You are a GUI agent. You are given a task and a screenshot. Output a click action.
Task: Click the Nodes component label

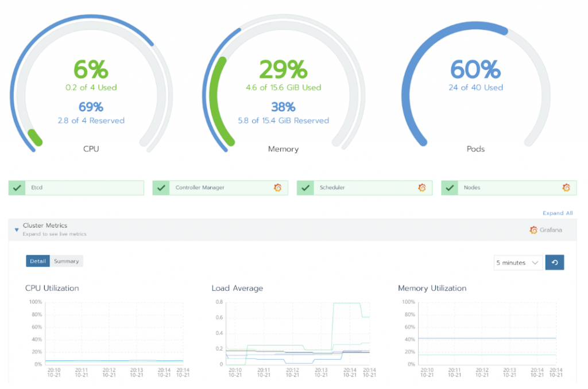472,188
